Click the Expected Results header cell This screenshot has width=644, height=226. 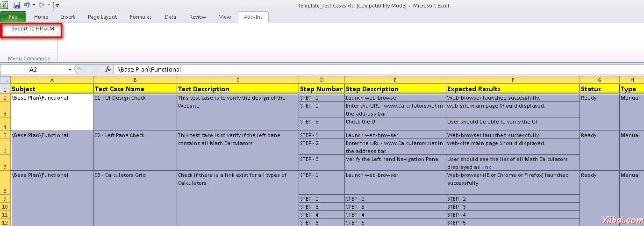(x=513, y=89)
